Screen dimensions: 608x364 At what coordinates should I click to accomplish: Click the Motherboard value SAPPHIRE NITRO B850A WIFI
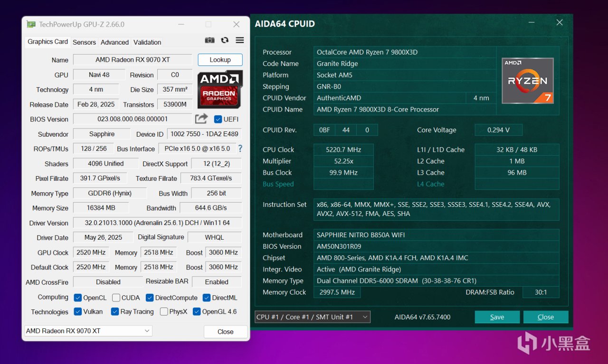(437, 235)
